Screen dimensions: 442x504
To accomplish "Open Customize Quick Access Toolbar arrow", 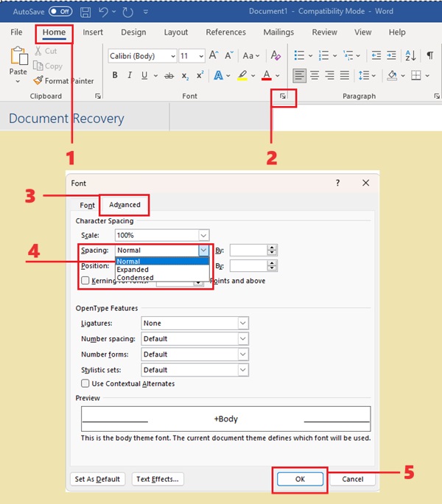I will pyautogui.click(x=146, y=12).
